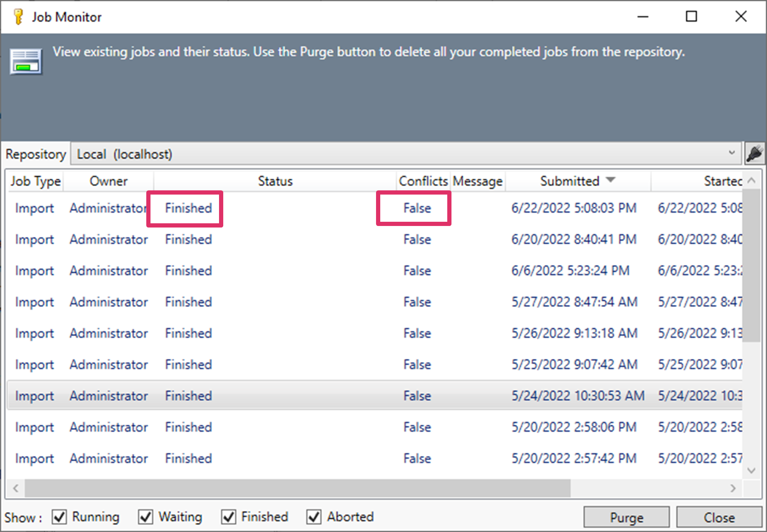The height and width of the screenshot is (532, 767).
Task: Click the horizontal scrollbar right arrow
Action: pyautogui.click(x=733, y=488)
